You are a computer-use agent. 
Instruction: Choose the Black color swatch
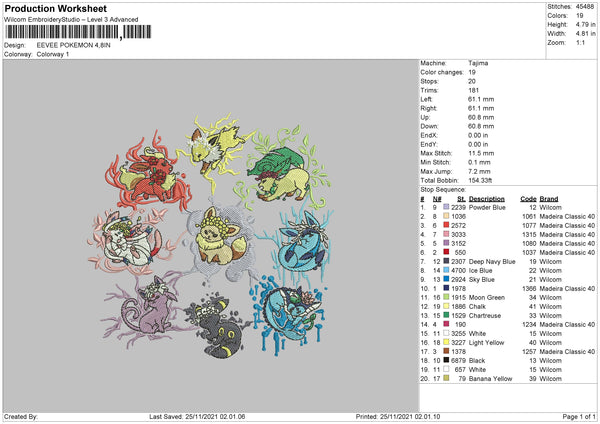pyautogui.click(x=446, y=360)
